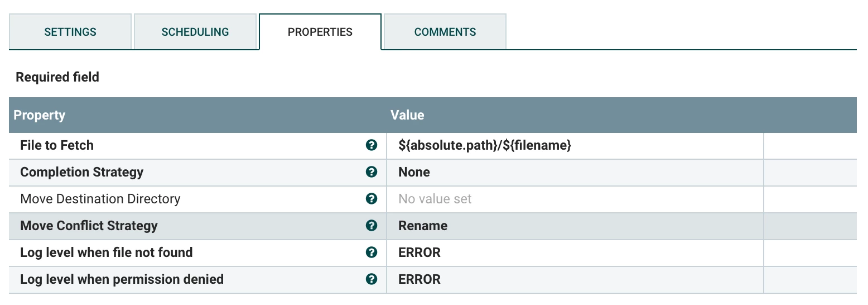Go to the Comments tab
This screenshot has height=305, width=868.
(445, 32)
